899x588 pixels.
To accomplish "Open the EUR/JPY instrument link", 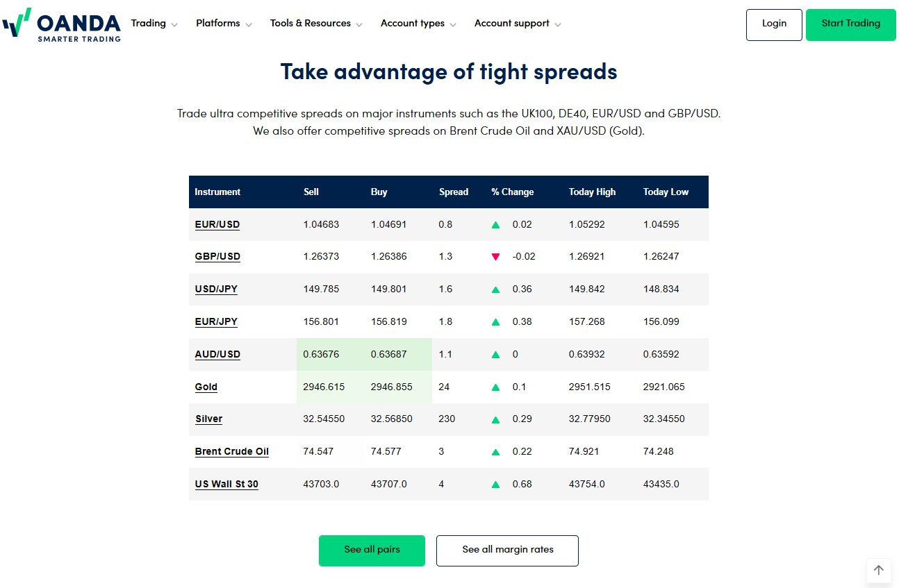I will [x=216, y=322].
